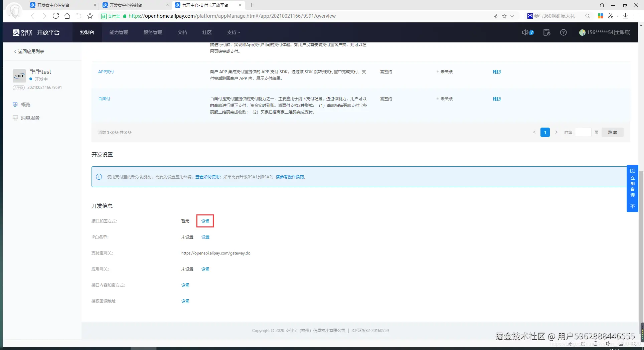Image resolution: width=644 pixels, height=350 pixels.
Task: Open the APP支付 capability link
Action: point(106,72)
